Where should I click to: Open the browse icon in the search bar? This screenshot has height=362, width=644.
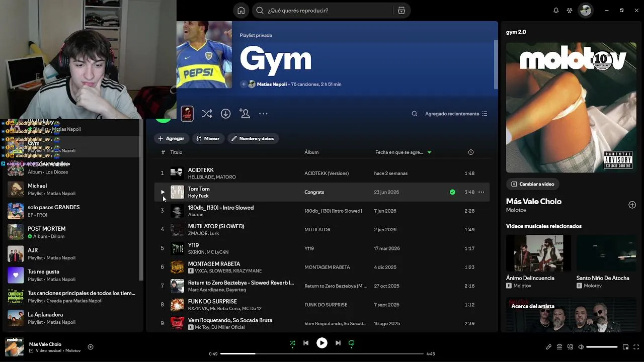coord(401,11)
